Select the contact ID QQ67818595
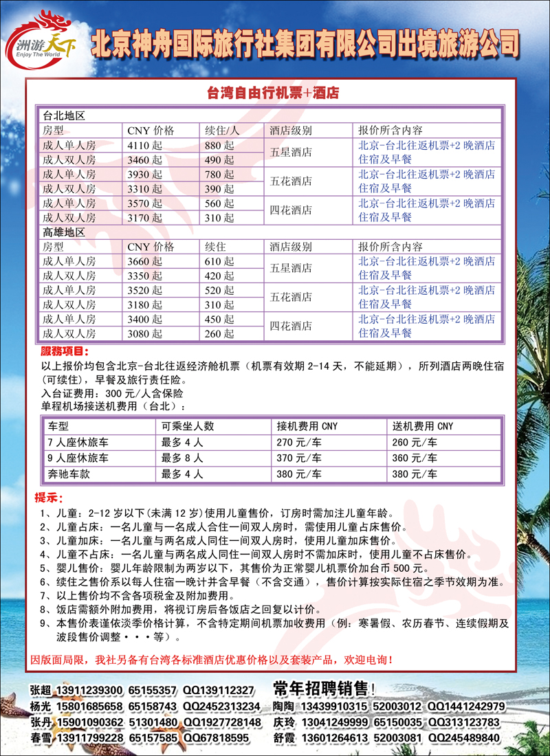550x756 pixels. click(215, 739)
